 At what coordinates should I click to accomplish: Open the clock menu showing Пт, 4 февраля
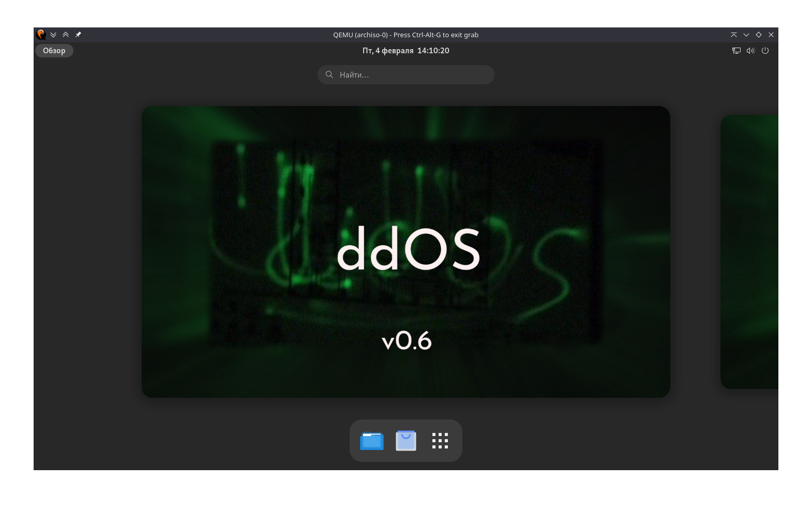[x=406, y=51]
